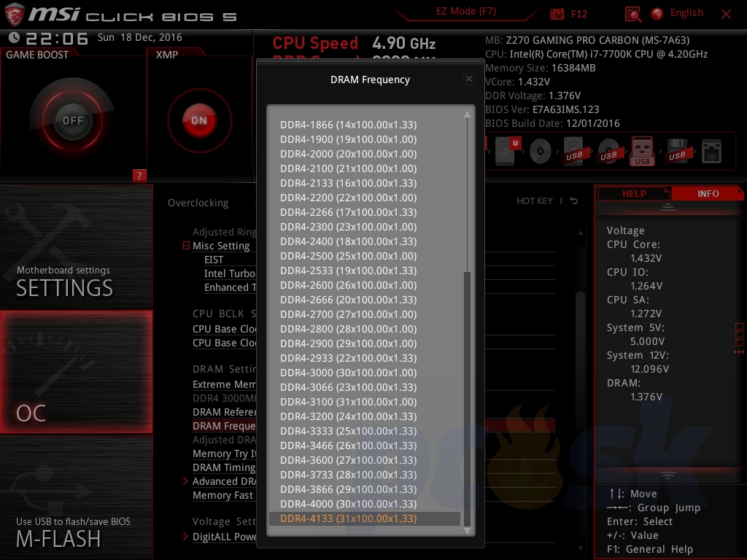This screenshot has width=747, height=560.
Task: Select DDR4-3600 (27x100.00x1.33)
Action: pyautogui.click(x=365, y=460)
